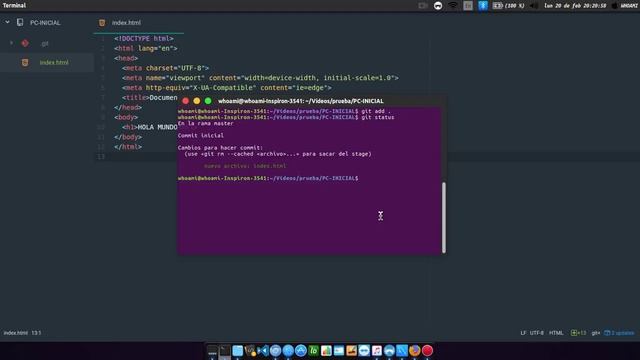
Task: Open Firefox from the dock
Action: point(415,351)
